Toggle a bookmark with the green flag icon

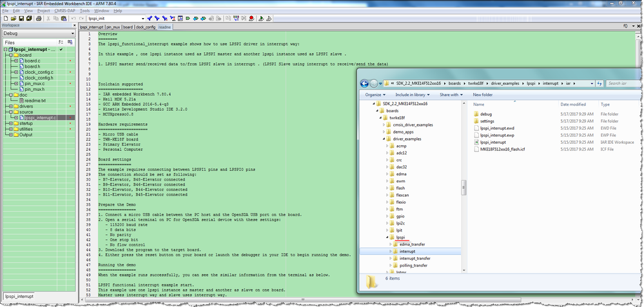click(x=188, y=19)
